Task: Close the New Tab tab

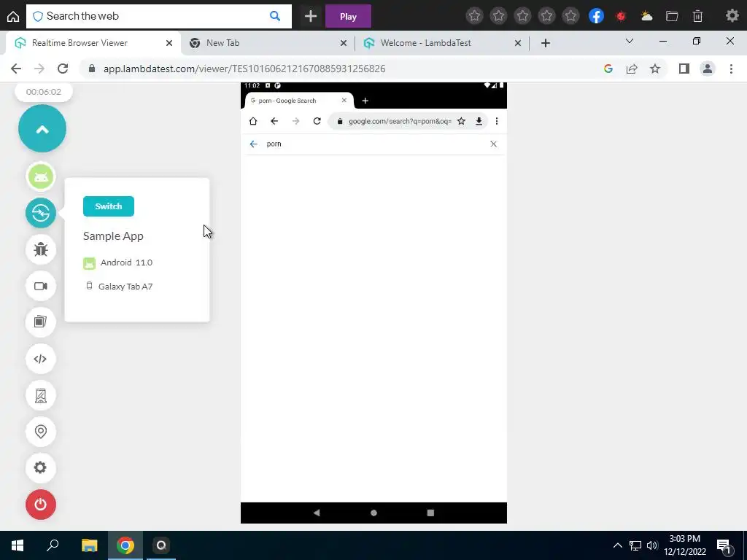Action: [344, 43]
